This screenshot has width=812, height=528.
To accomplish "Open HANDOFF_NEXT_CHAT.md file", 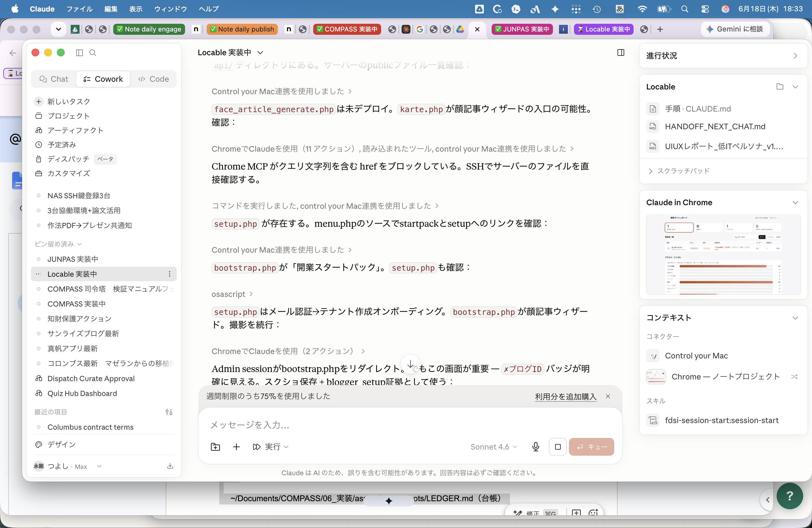I will point(723,126).
